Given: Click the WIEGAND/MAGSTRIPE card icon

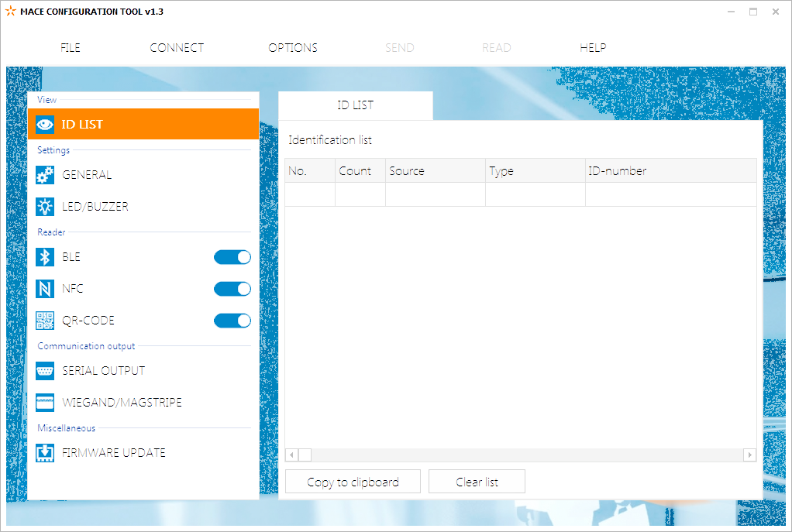Looking at the screenshot, I should point(44,403).
